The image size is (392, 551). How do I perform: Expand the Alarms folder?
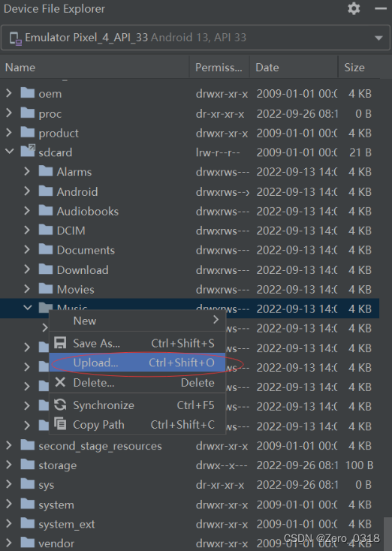click(27, 171)
